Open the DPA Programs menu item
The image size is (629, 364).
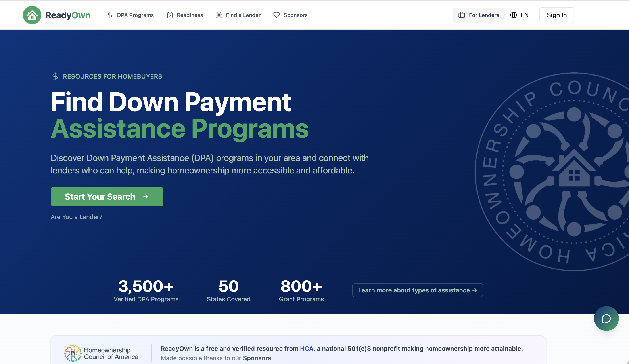pyautogui.click(x=130, y=15)
